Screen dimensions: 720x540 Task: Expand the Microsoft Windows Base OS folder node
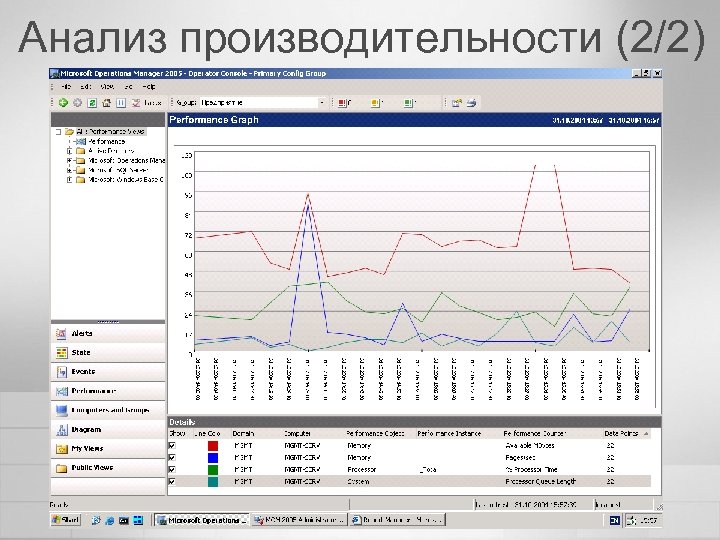pos(69,180)
